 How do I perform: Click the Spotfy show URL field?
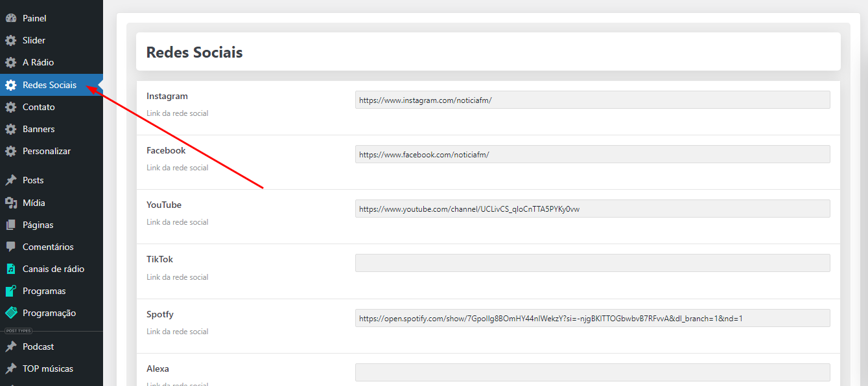coord(592,318)
